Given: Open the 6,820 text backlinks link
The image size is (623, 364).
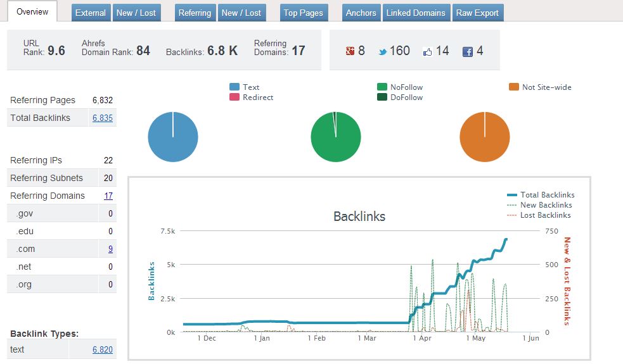Looking at the screenshot, I should [103, 349].
